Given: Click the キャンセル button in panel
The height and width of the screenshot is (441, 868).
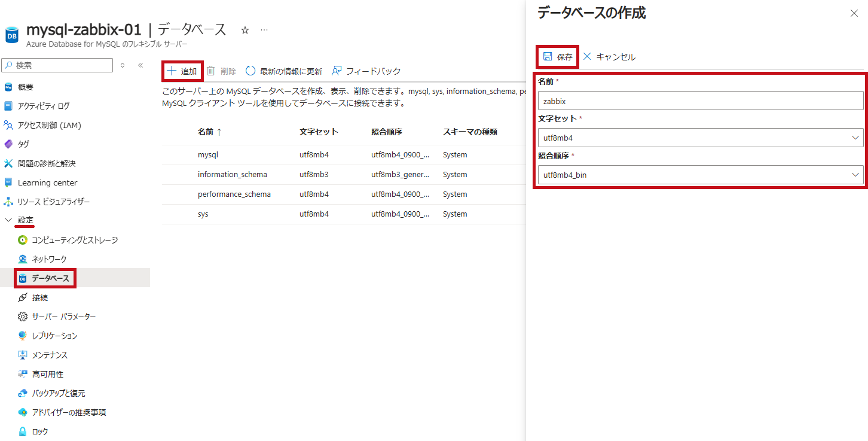Looking at the screenshot, I should coord(609,57).
